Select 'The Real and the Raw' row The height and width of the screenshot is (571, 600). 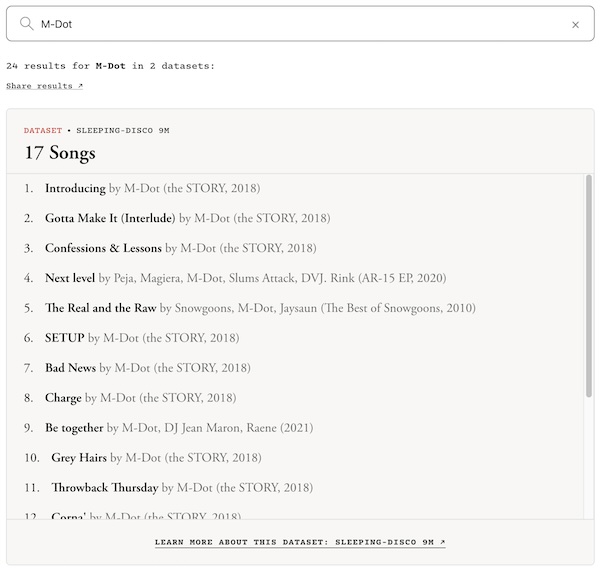[249, 308]
